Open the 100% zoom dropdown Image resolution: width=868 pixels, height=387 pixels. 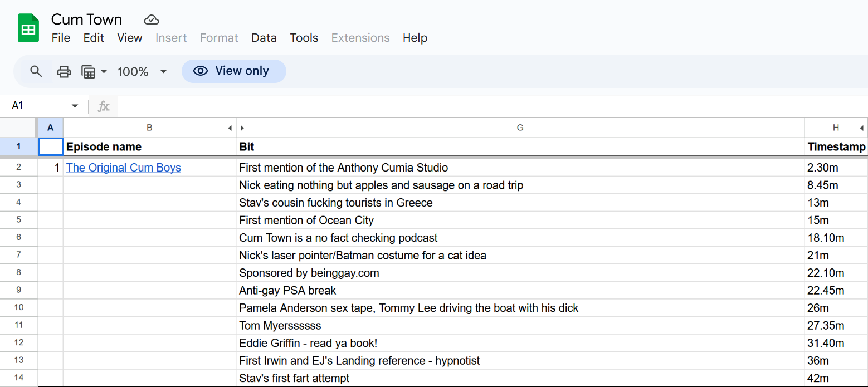click(x=143, y=71)
